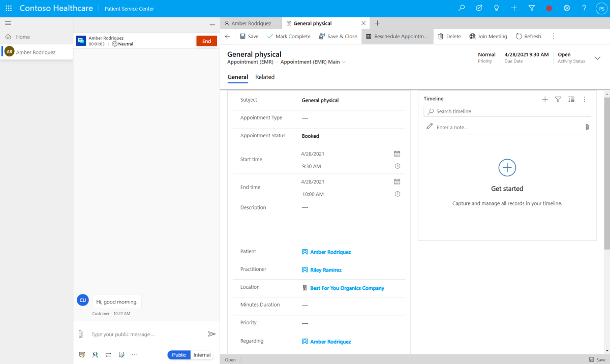Screen dimensions: 610x364
Task: Open command bar overflow menu
Action: [554, 36]
